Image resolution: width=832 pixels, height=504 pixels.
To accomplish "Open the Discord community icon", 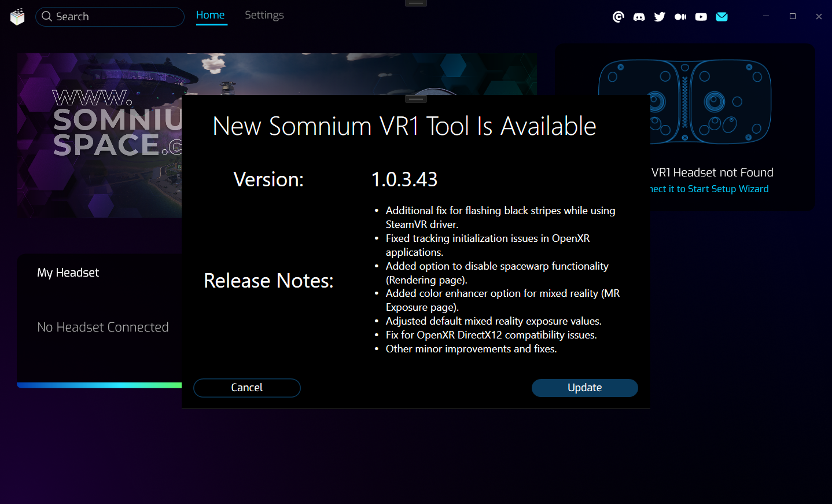I will click(x=639, y=17).
